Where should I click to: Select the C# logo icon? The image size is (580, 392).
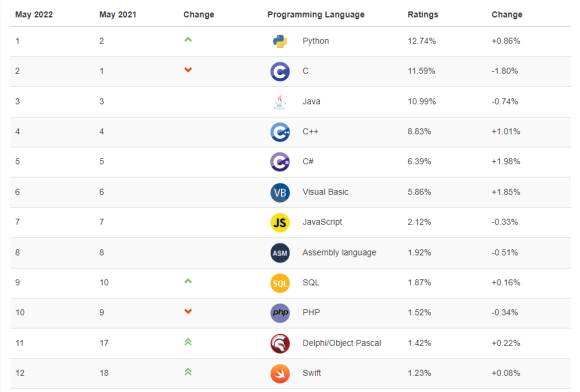click(280, 162)
